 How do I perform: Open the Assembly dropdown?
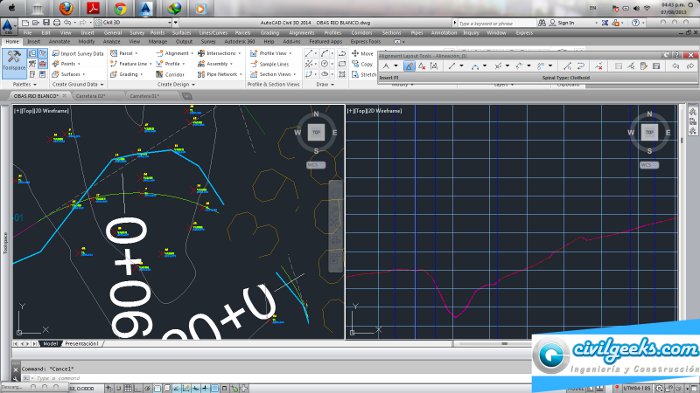(x=216, y=64)
